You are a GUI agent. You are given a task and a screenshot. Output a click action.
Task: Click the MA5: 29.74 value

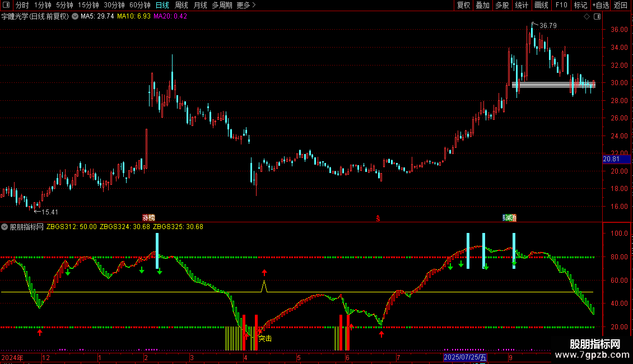tap(97, 17)
